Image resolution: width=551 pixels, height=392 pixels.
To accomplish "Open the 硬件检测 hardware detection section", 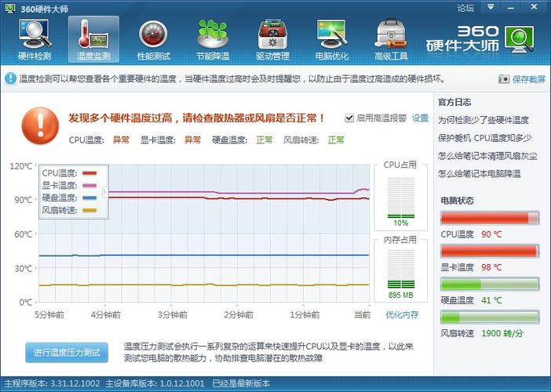I will click(x=35, y=40).
